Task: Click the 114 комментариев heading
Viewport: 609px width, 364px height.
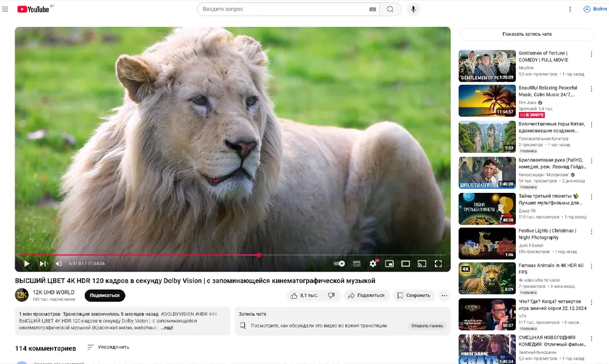Action: 46,348
